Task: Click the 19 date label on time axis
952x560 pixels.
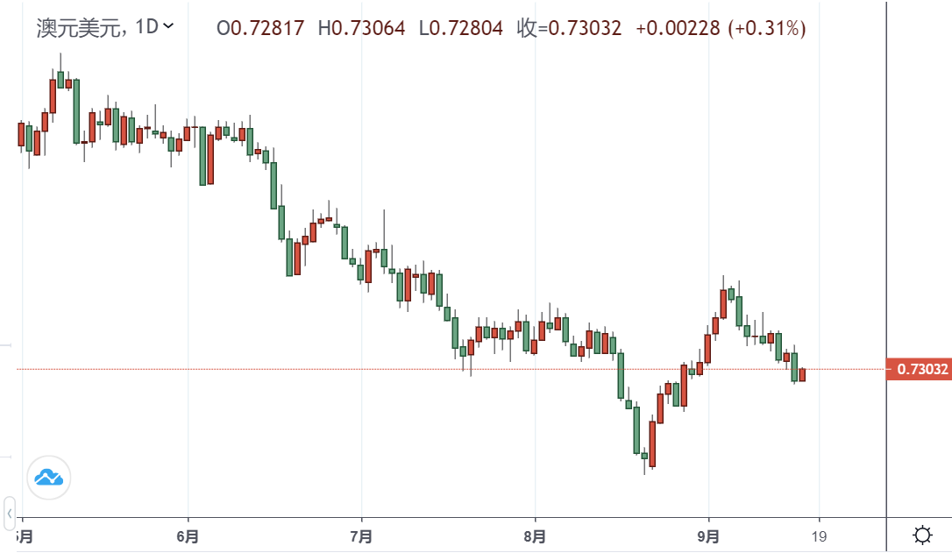Action: pos(819,535)
